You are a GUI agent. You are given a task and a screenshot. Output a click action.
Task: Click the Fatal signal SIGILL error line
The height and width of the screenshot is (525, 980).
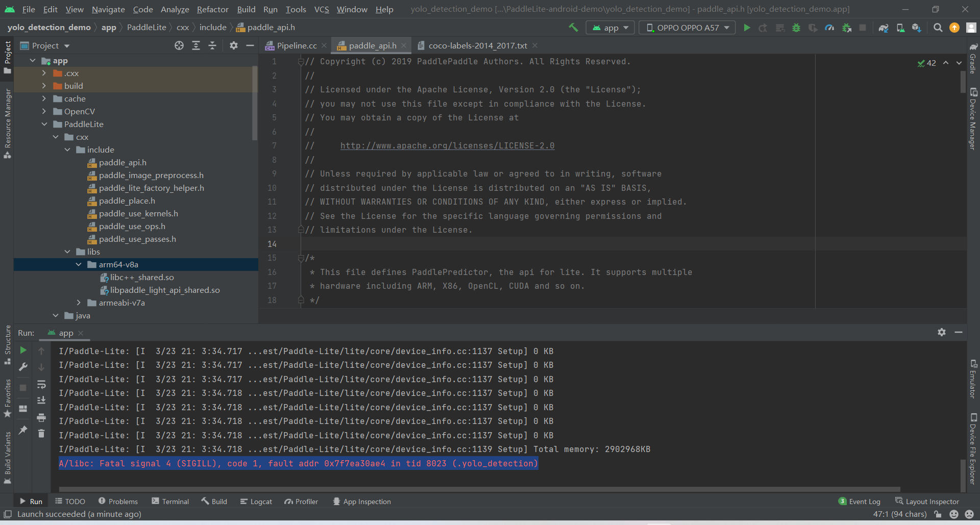coord(299,463)
